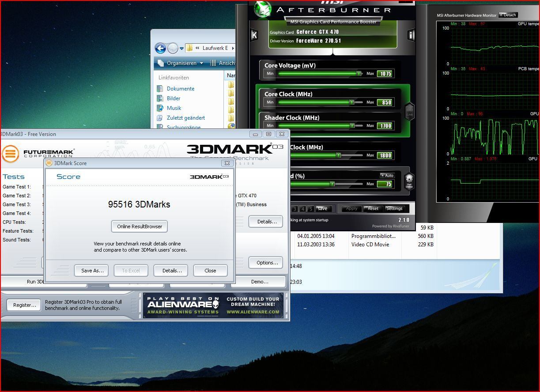The height and width of the screenshot is (392, 540).
Task: Open Details in the 3DMark Score dialog
Action: point(171,271)
